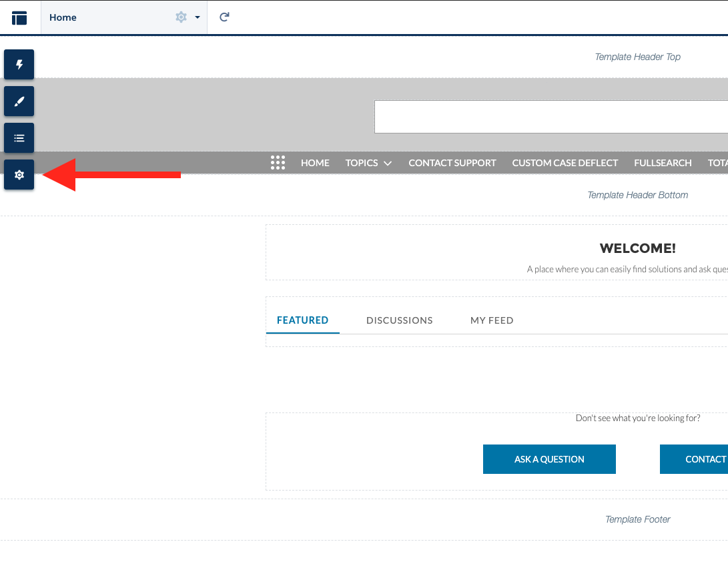
Task: Click the refresh icon in top toolbar
Action: tap(224, 17)
